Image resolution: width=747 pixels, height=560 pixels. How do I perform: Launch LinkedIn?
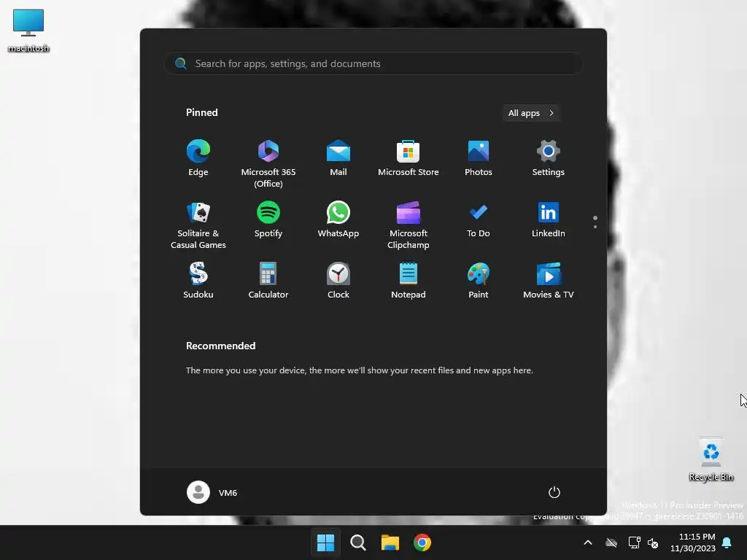(x=549, y=220)
